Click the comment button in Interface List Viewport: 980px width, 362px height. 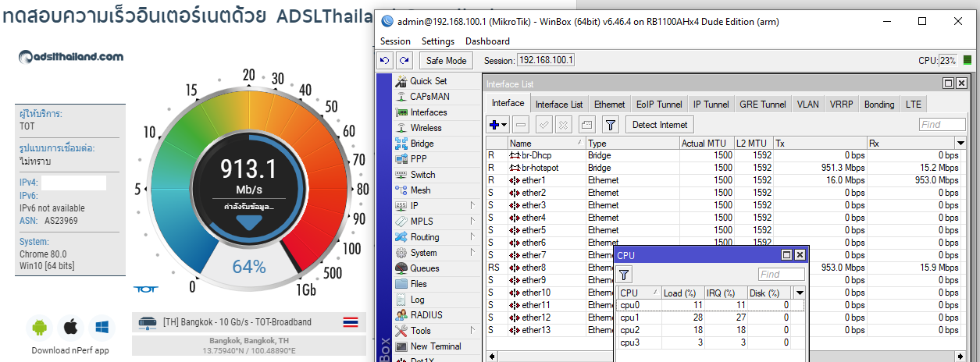pyautogui.click(x=586, y=124)
